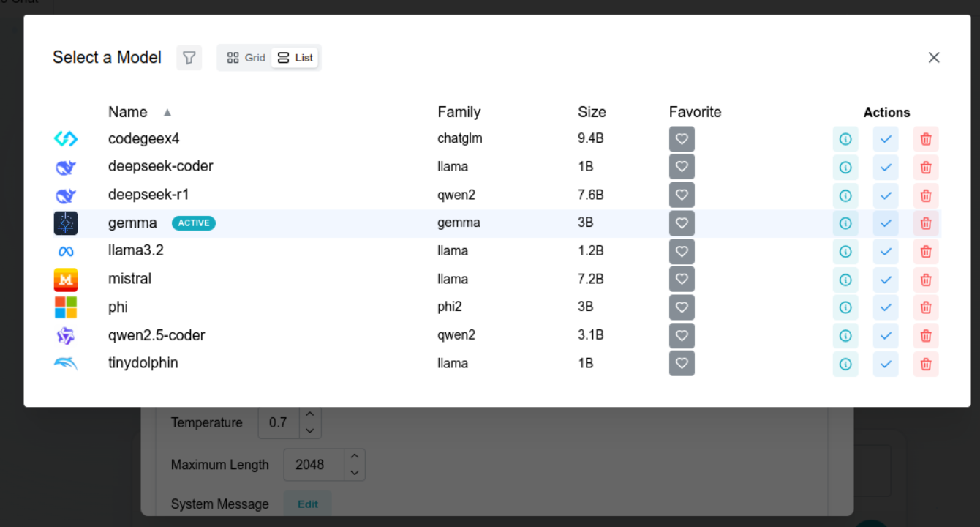Favorite the mistral model

tap(682, 280)
